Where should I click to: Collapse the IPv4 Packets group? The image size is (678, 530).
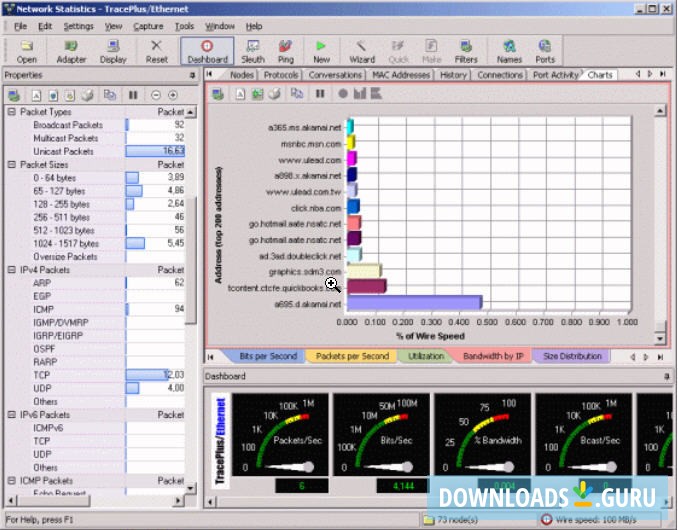pos(12,270)
